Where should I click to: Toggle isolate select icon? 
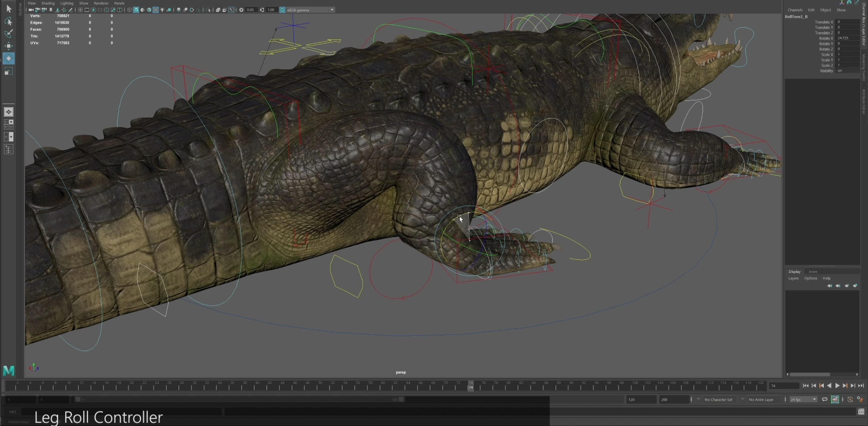coord(208,10)
